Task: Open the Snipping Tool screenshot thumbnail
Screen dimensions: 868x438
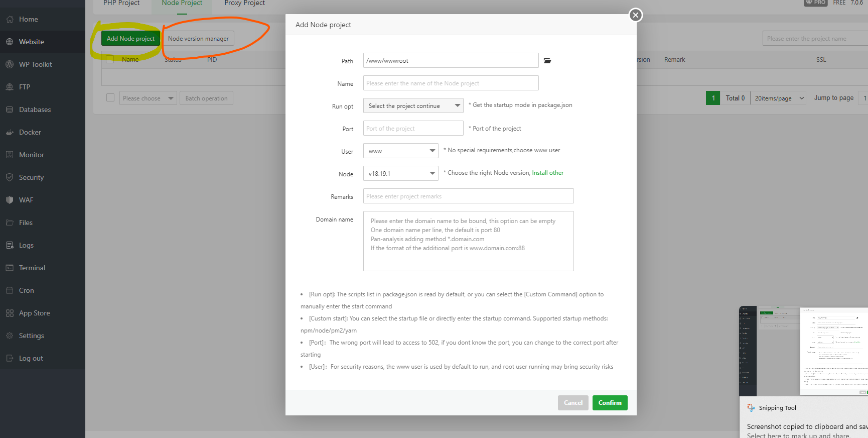Action: click(803, 351)
